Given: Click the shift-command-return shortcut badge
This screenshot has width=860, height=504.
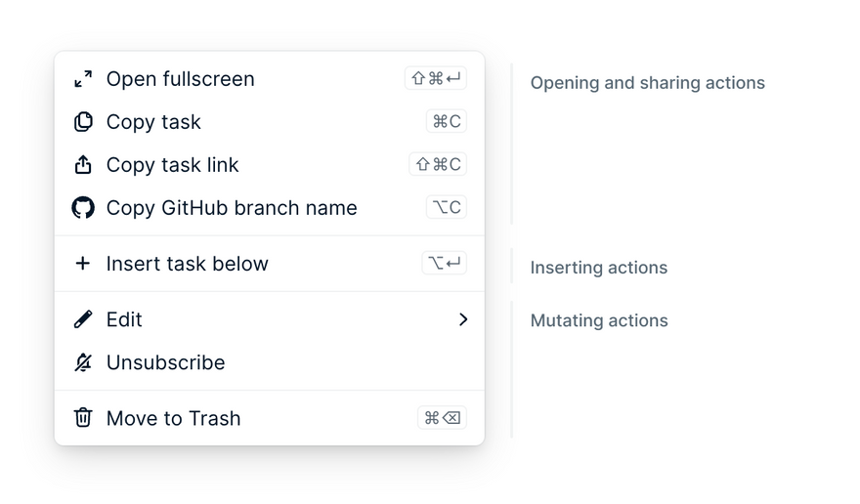Looking at the screenshot, I should (x=436, y=78).
